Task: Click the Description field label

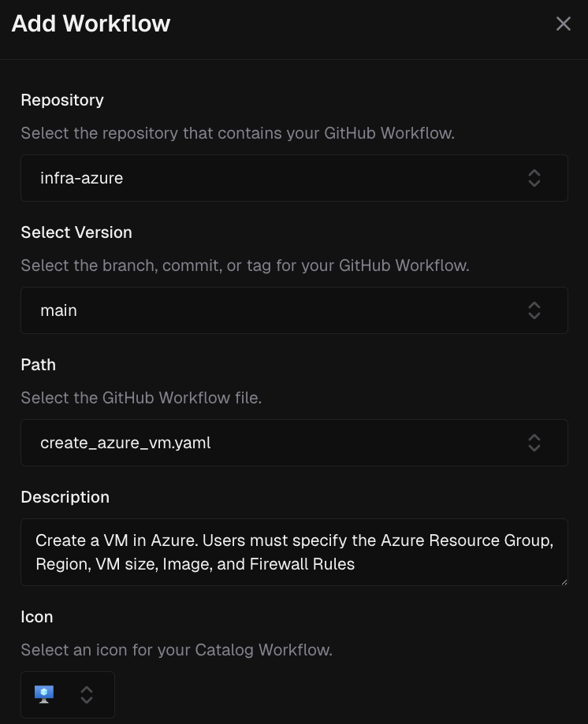Action: [65, 497]
